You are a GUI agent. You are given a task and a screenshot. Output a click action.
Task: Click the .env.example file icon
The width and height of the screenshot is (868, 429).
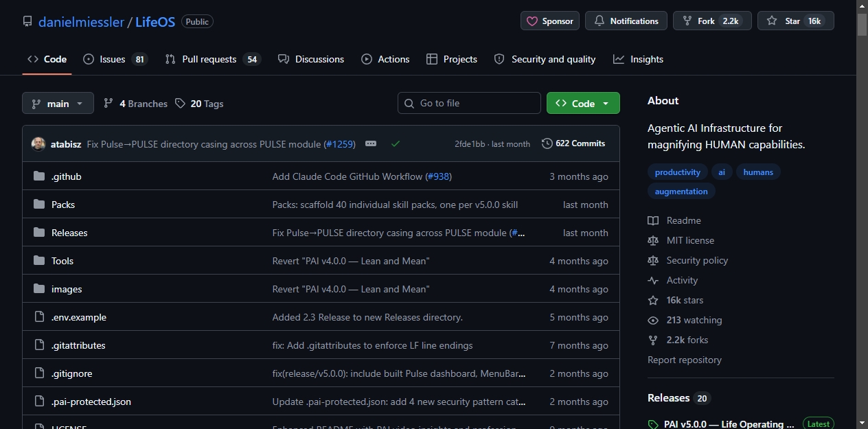pyautogui.click(x=39, y=317)
